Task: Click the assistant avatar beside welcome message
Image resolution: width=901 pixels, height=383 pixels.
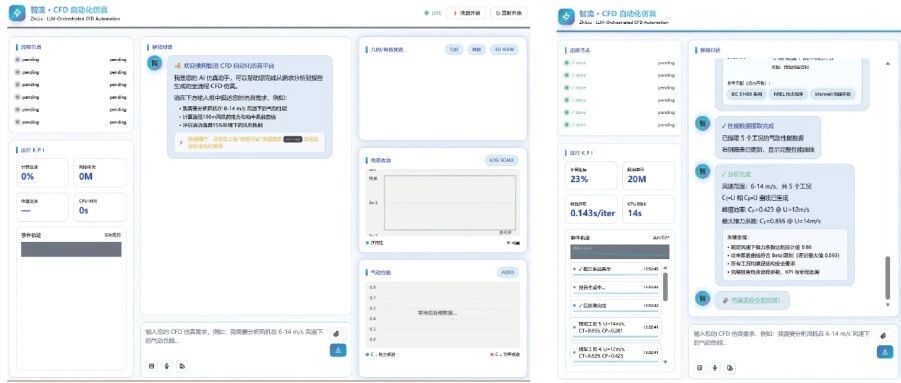Action: coord(154,63)
